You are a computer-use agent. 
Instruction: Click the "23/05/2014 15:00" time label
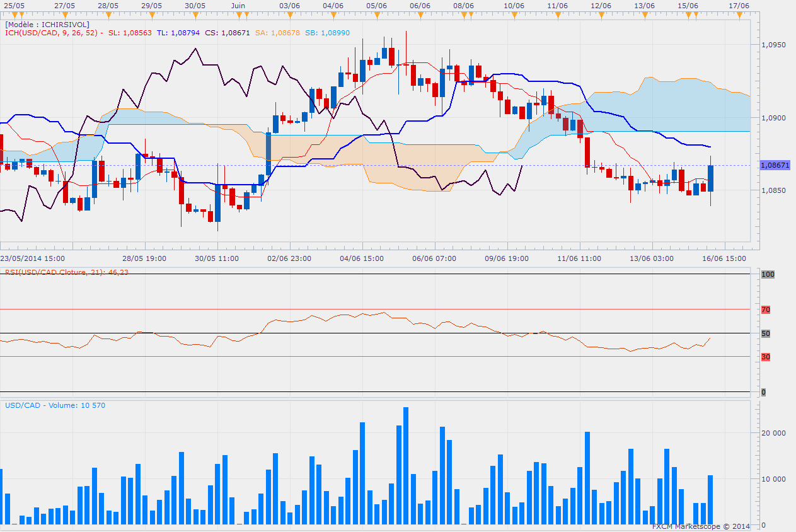(x=32, y=258)
